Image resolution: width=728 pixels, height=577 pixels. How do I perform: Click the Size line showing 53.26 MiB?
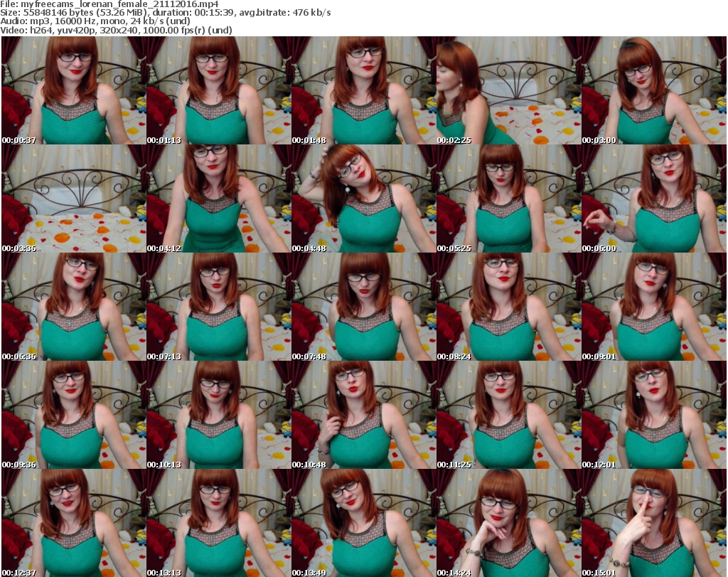pyautogui.click(x=165, y=13)
